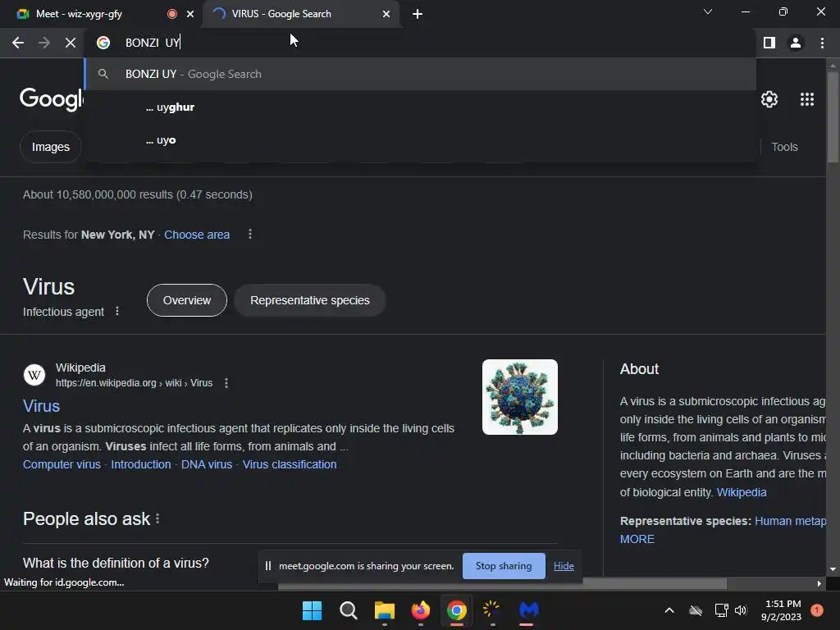This screenshot has height=630, width=840.
Task: Hide the screen sharing notice
Action: [x=564, y=566]
